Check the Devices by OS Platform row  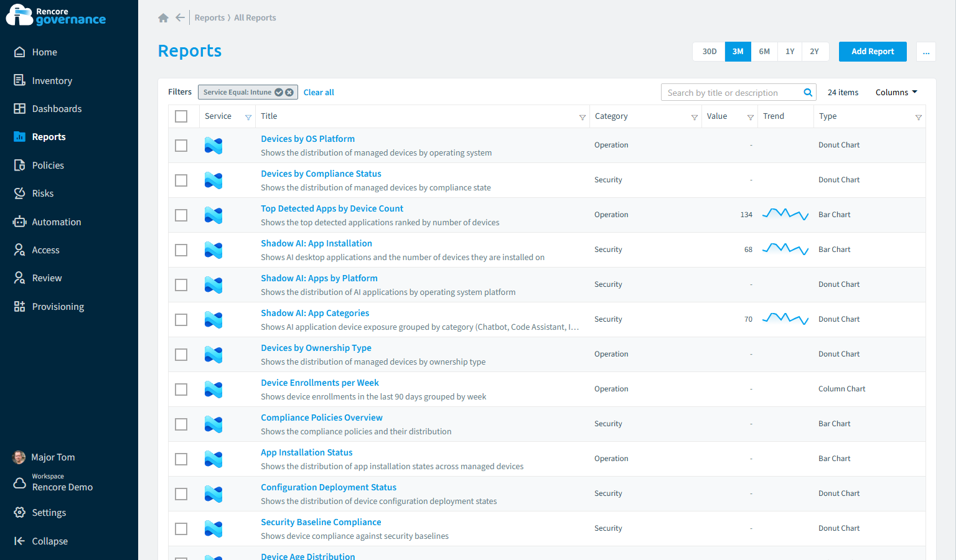click(181, 146)
